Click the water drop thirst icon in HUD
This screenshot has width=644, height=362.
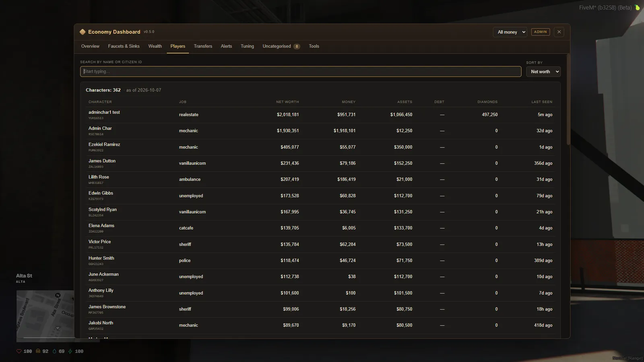coord(54,351)
